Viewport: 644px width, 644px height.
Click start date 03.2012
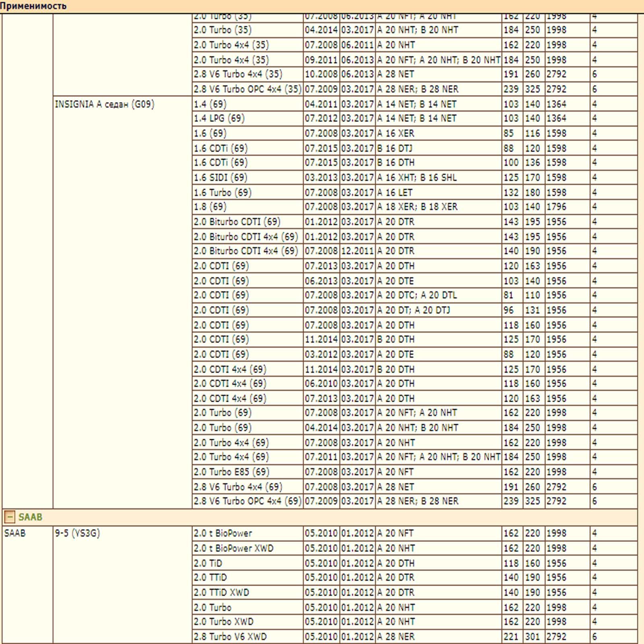pyautogui.click(x=321, y=354)
